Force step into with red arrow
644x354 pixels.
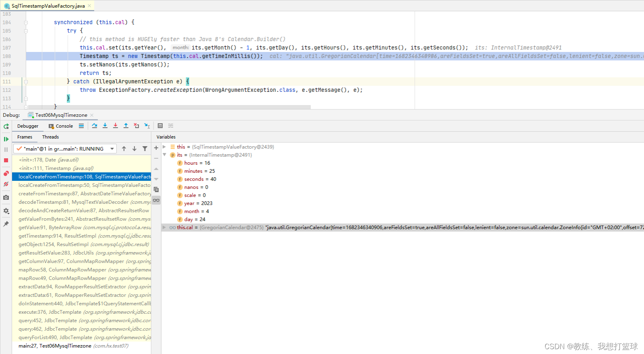click(x=116, y=126)
